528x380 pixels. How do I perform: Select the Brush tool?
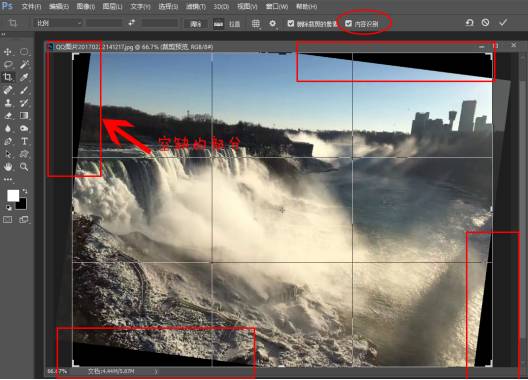(x=24, y=90)
